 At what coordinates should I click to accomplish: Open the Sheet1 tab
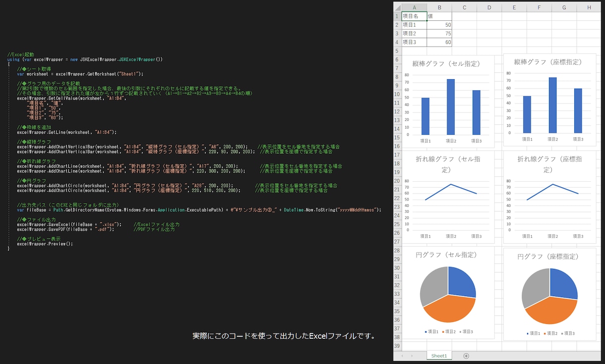coord(439,356)
